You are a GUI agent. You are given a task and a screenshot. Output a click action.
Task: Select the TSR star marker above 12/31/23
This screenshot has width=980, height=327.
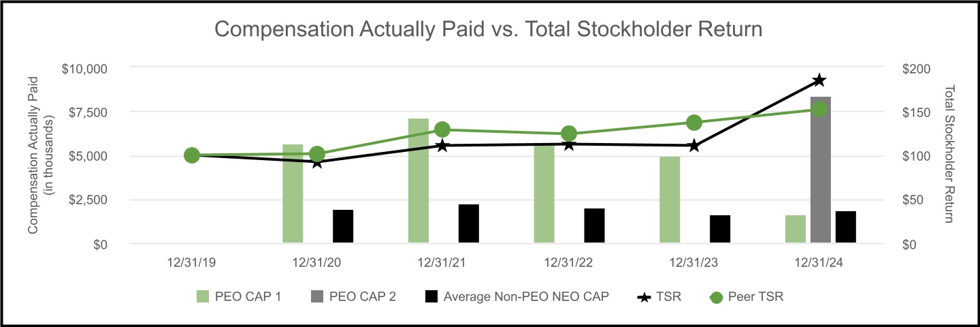pyautogui.click(x=694, y=146)
